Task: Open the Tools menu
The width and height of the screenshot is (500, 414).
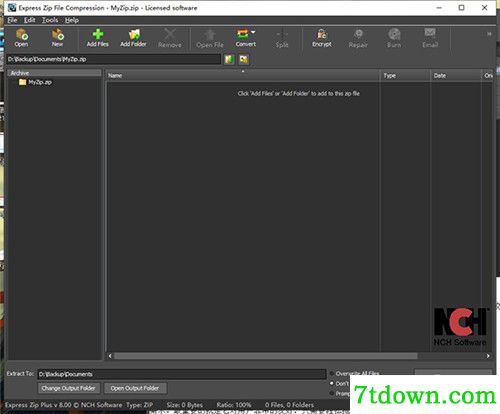Action: click(x=50, y=20)
